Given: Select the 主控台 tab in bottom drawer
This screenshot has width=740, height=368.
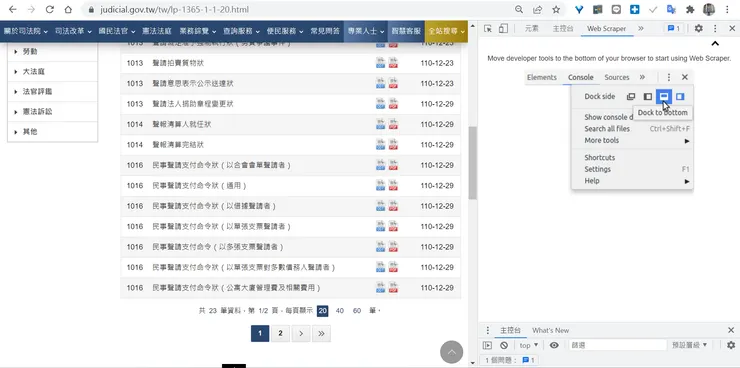Looking at the screenshot, I should (510, 330).
